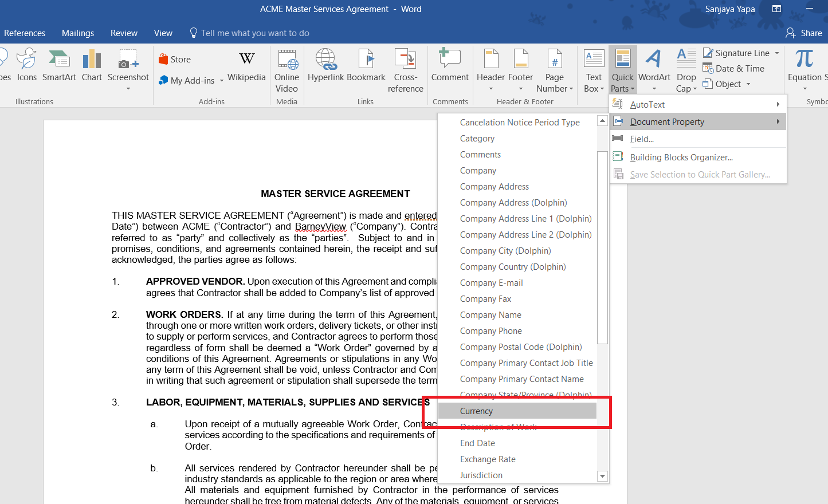Switch to the View tab
Screen dimensions: 828x504
point(163,33)
